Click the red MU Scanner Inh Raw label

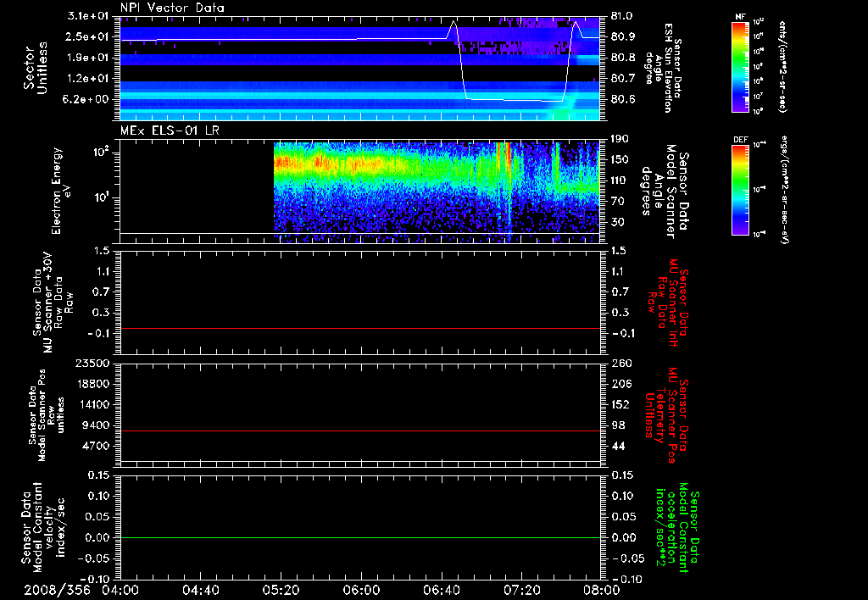tap(668, 303)
